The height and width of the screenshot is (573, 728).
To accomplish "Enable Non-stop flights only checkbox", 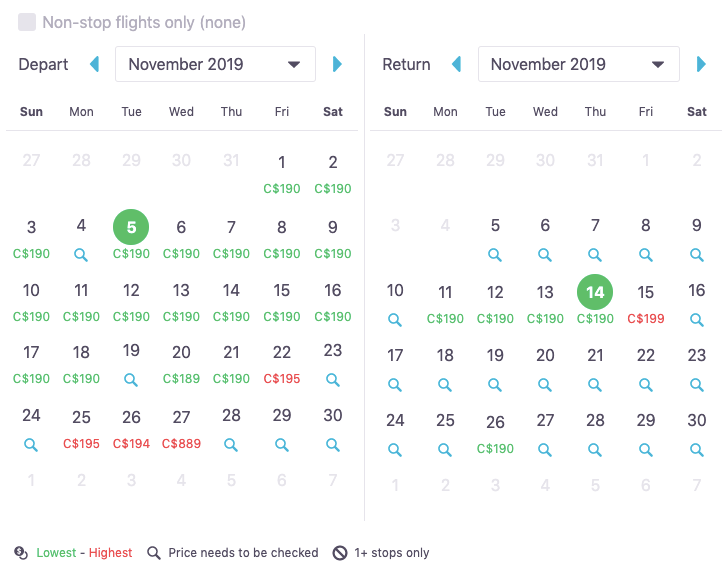I will [x=27, y=22].
